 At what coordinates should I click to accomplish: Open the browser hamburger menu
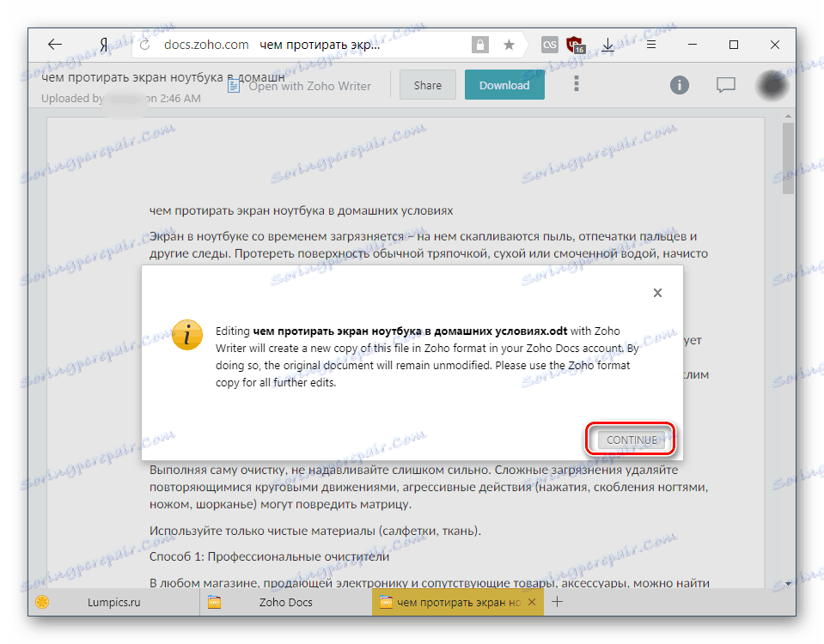[651, 45]
